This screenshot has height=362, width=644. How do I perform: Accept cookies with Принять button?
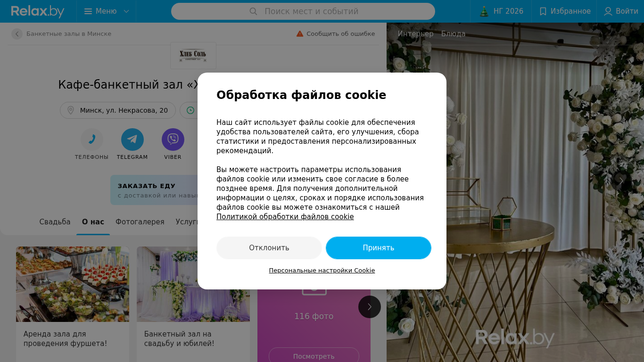coord(379,248)
